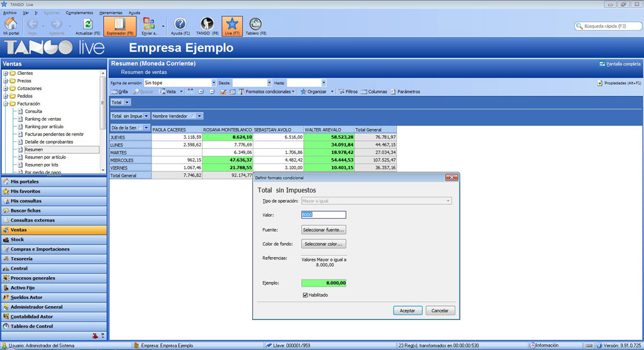Open the Complementos menu

click(x=79, y=13)
